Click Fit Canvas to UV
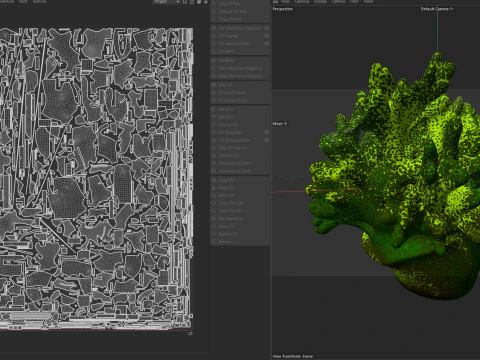480x360 pixels. pos(240,100)
